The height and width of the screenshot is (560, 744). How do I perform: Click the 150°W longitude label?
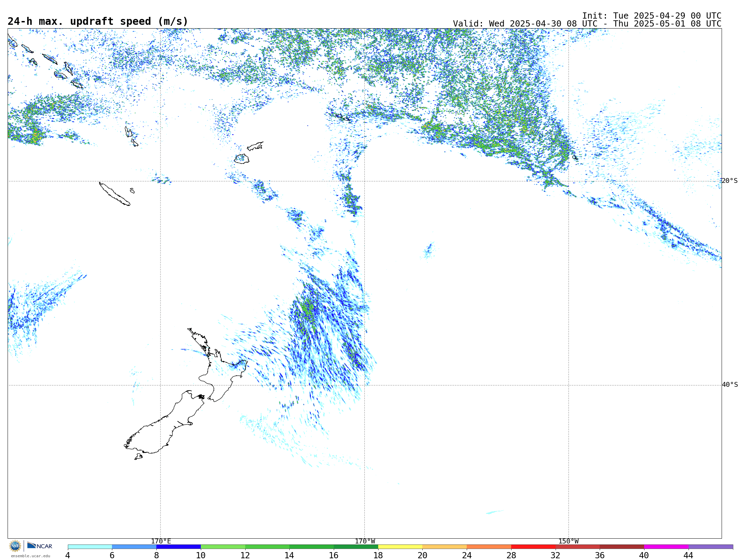tap(569, 541)
